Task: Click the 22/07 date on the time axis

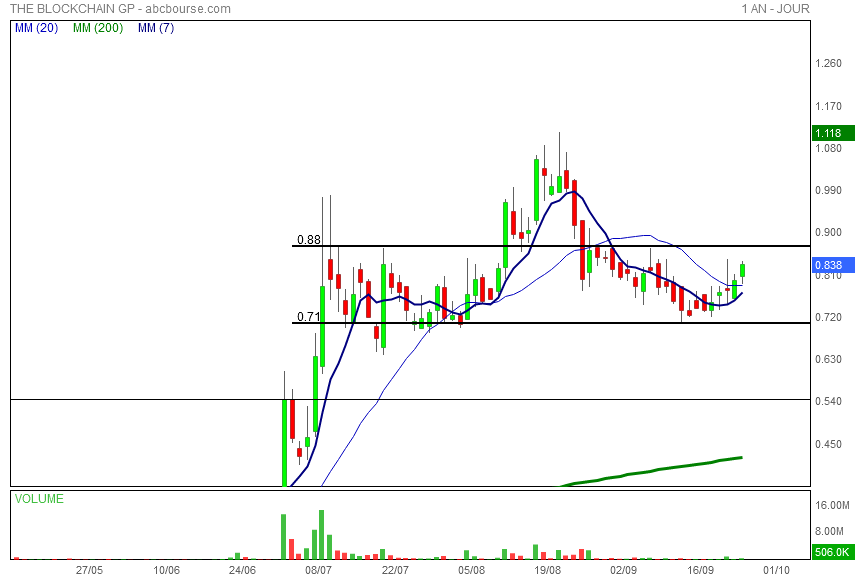Action: (x=395, y=570)
